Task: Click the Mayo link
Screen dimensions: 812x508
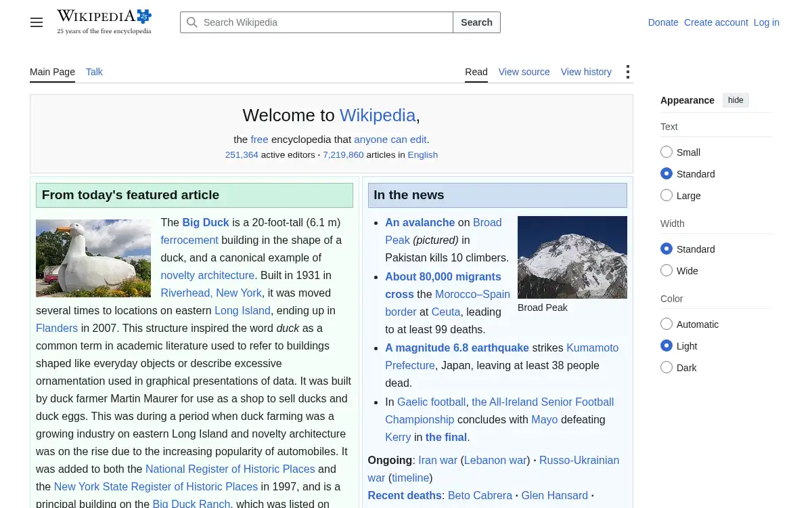Action: [544, 419]
